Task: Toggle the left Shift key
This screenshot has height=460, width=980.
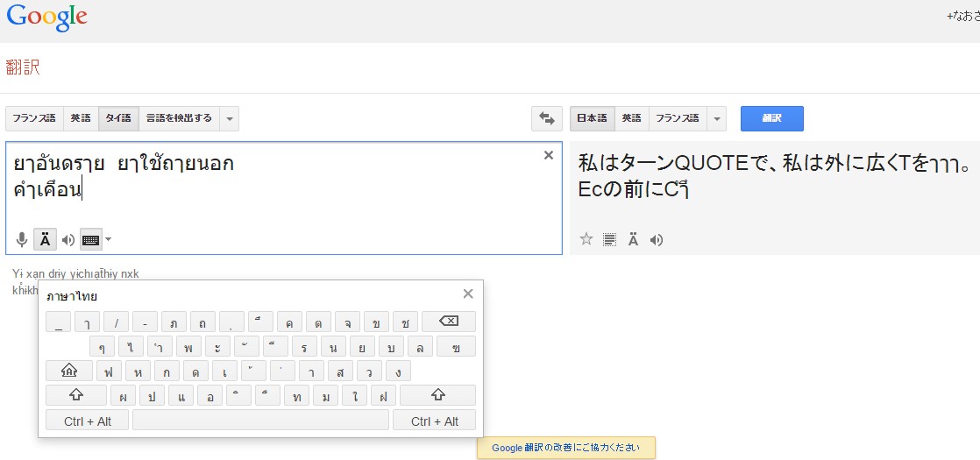Action: 76,395
